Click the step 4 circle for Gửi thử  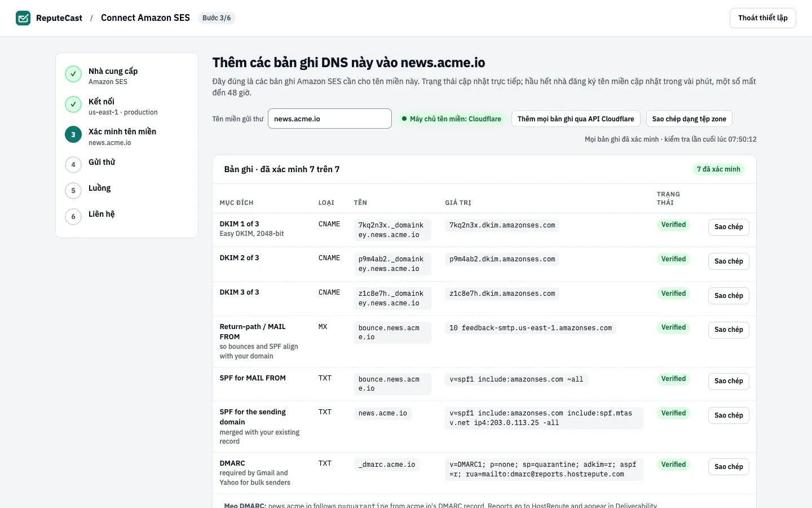point(73,165)
